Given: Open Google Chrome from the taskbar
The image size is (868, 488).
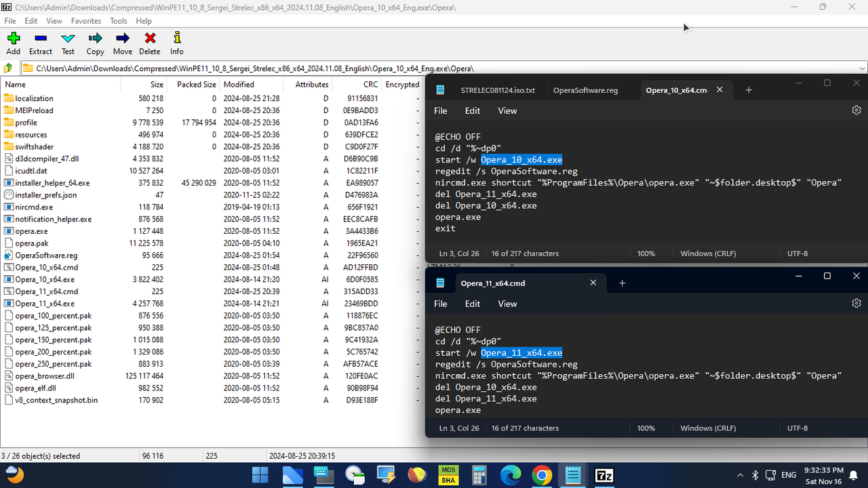Looking at the screenshot, I should 542,475.
